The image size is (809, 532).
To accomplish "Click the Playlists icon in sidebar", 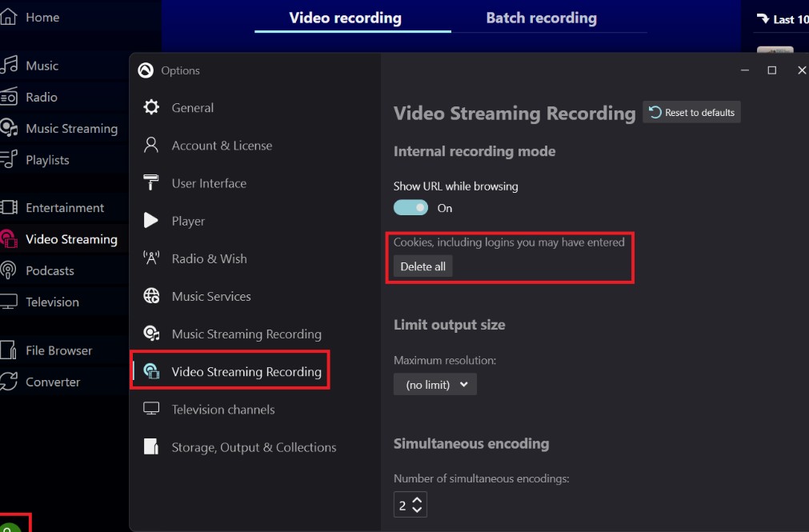I will point(9,159).
